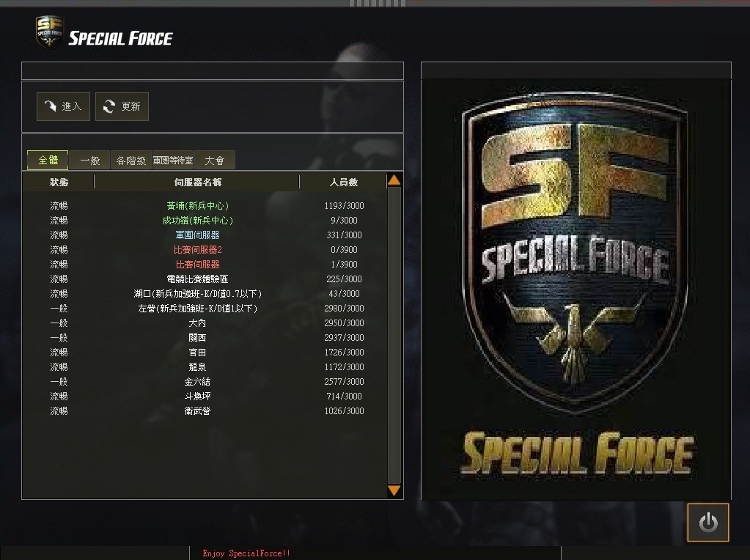Click the 進入 enter button
Screen dimensions: 750x560
coord(63,106)
